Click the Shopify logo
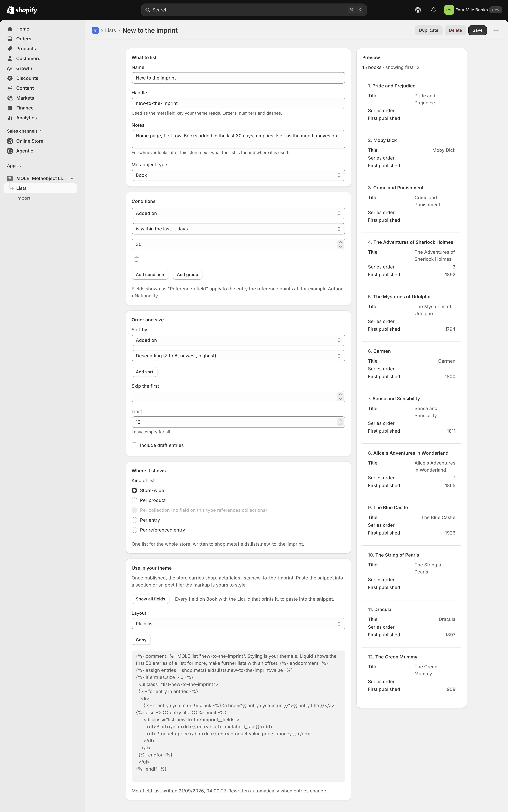 point(22,10)
